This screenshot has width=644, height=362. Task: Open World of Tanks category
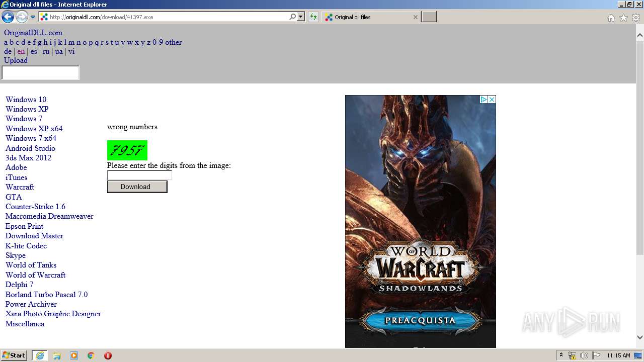pyautogui.click(x=31, y=265)
